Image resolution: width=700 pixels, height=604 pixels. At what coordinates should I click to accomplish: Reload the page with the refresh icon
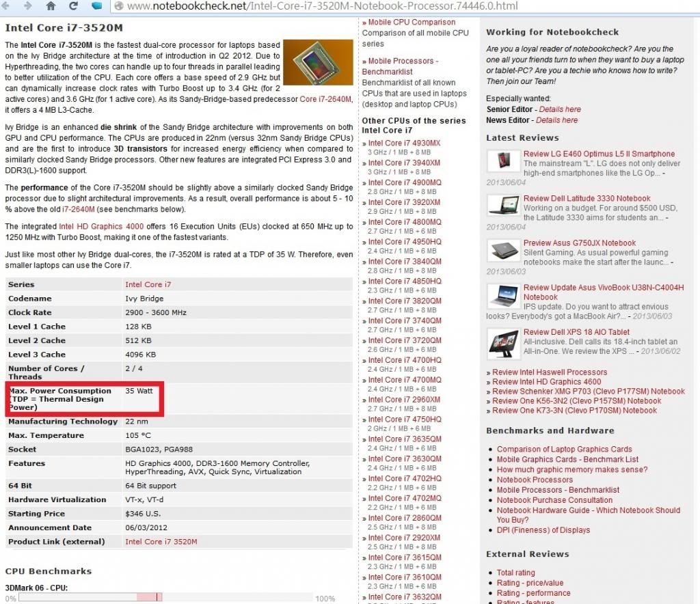point(73,5)
